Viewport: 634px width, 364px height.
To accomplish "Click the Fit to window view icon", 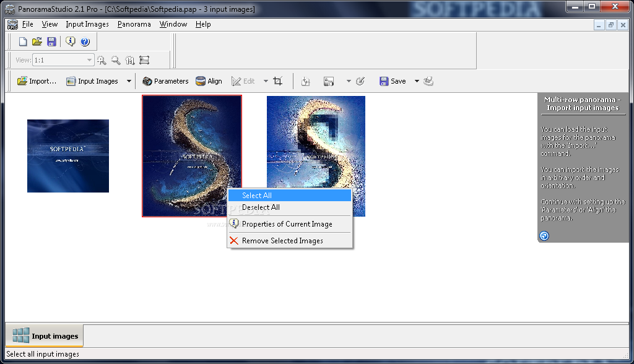I will pyautogui.click(x=144, y=60).
